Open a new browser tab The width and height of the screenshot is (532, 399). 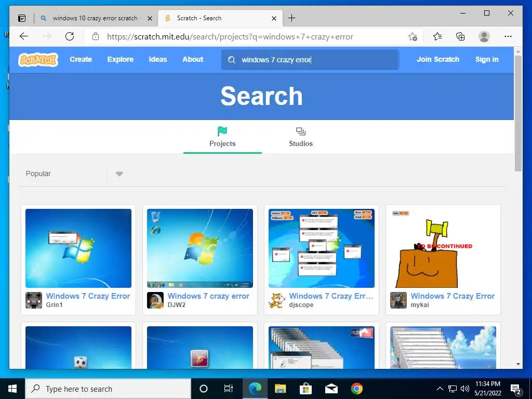click(291, 18)
